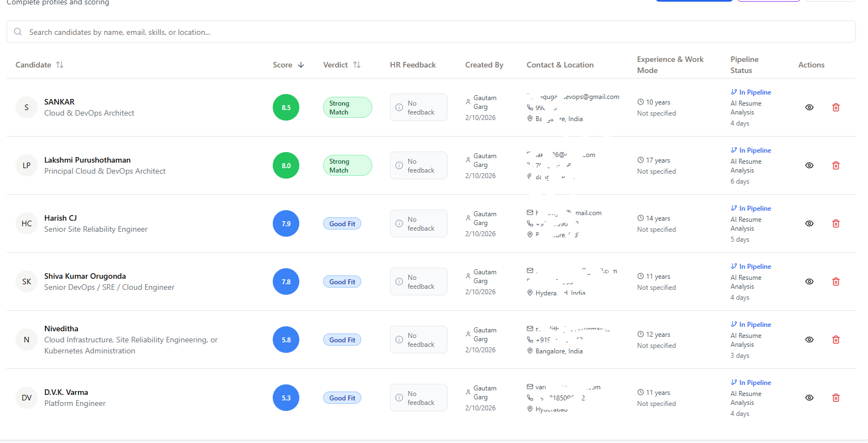
Task: Click No feedback button for Harish CJ
Action: (x=418, y=223)
